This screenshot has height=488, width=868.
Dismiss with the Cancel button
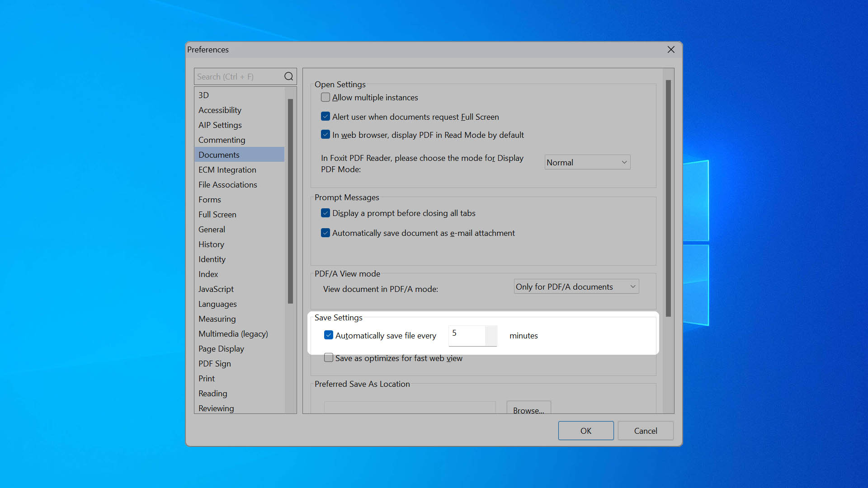pyautogui.click(x=646, y=431)
